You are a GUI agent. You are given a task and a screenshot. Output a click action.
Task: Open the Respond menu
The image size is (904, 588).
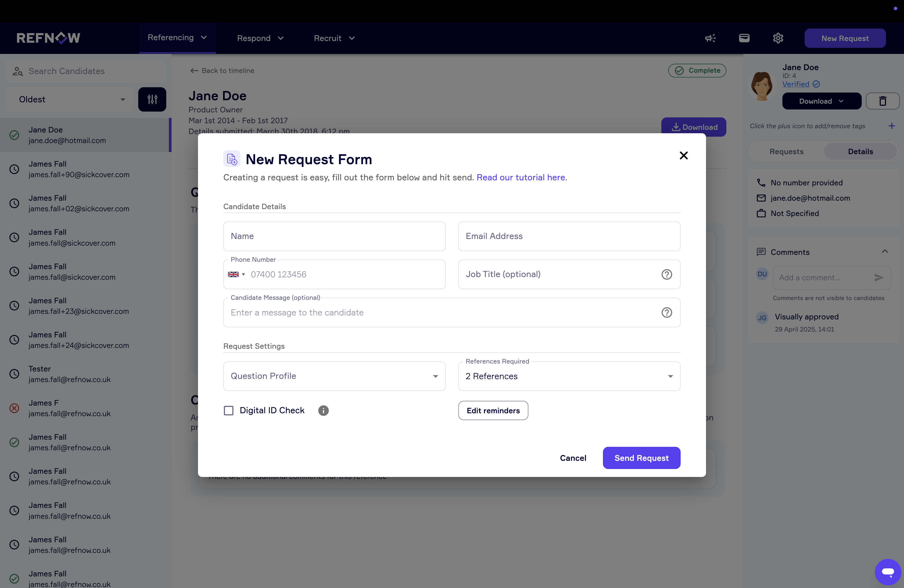(x=260, y=38)
